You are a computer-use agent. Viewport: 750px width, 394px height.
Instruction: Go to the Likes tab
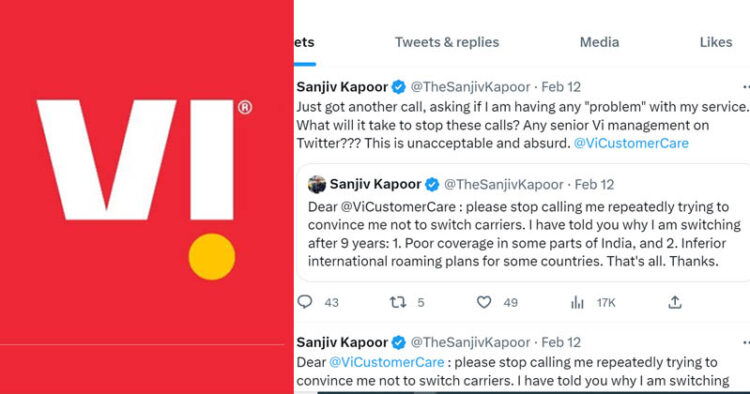click(716, 42)
